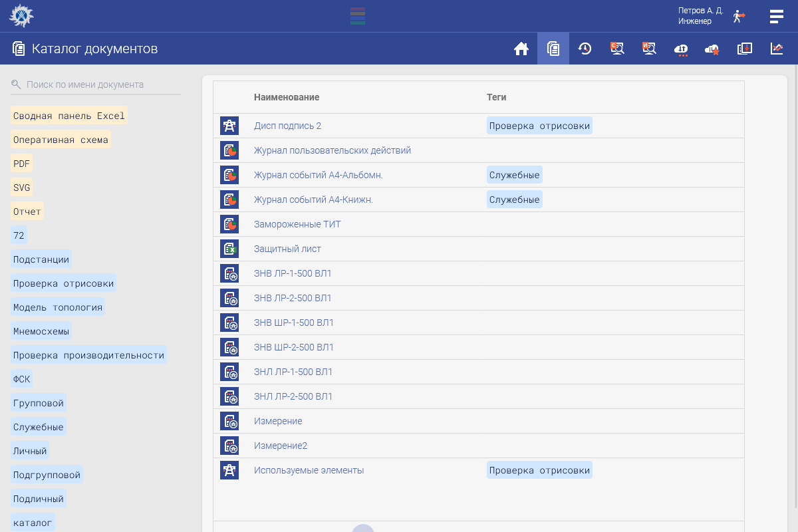This screenshot has width=798, height=532.
Task: Click the schematic diagram icon in toolbar
Action: (745, 49)
